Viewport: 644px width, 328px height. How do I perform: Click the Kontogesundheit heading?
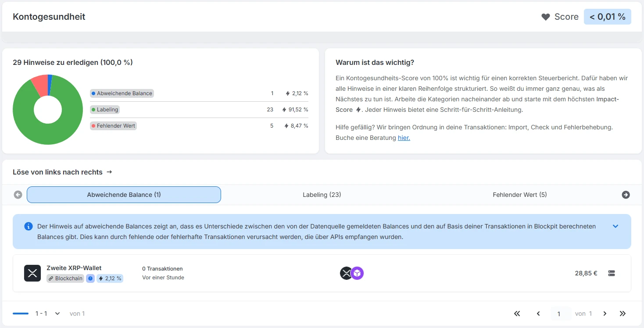pyautogui.click(x=49, y=17)
